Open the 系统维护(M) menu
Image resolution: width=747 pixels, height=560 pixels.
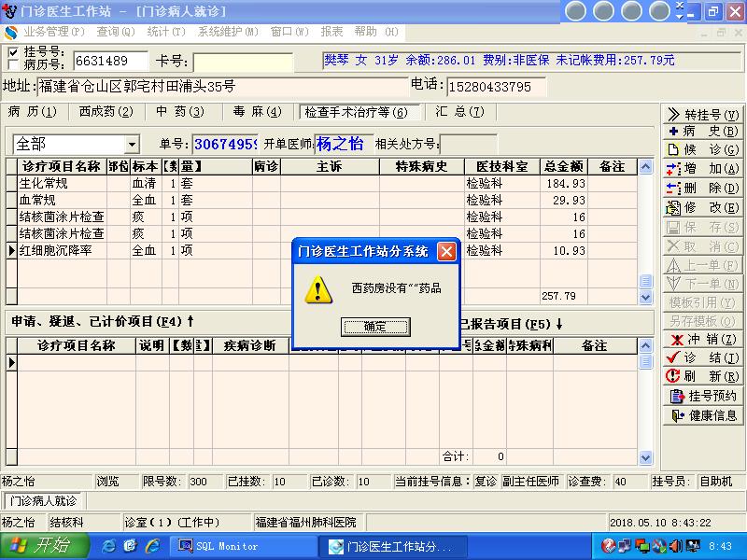click(x=228, y=32)
